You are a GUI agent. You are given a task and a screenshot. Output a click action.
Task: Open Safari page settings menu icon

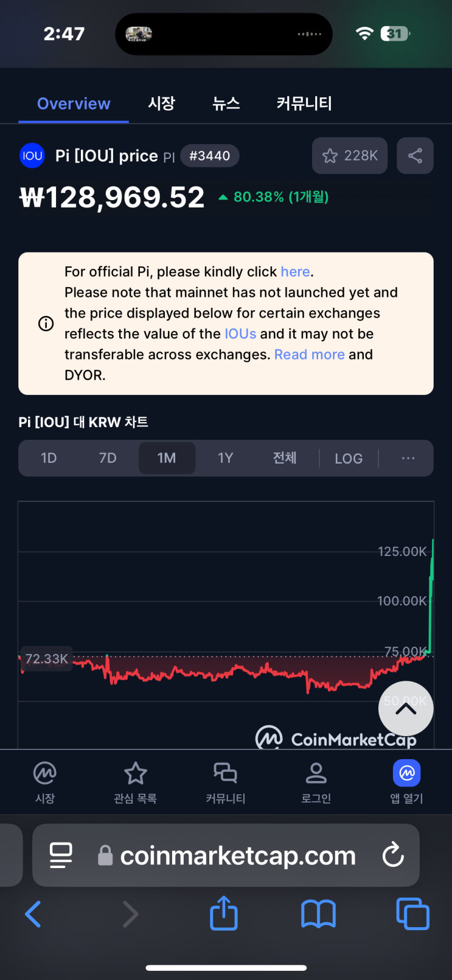point(61,855)
